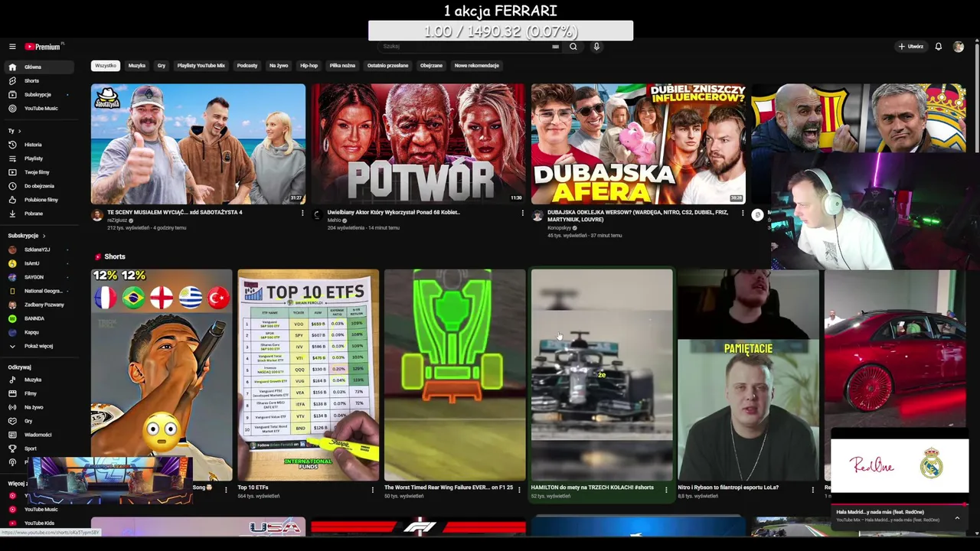Viewport: 980px width, 551px height.
Task: Expand the mini player chevron
Action: click(957, 518)
